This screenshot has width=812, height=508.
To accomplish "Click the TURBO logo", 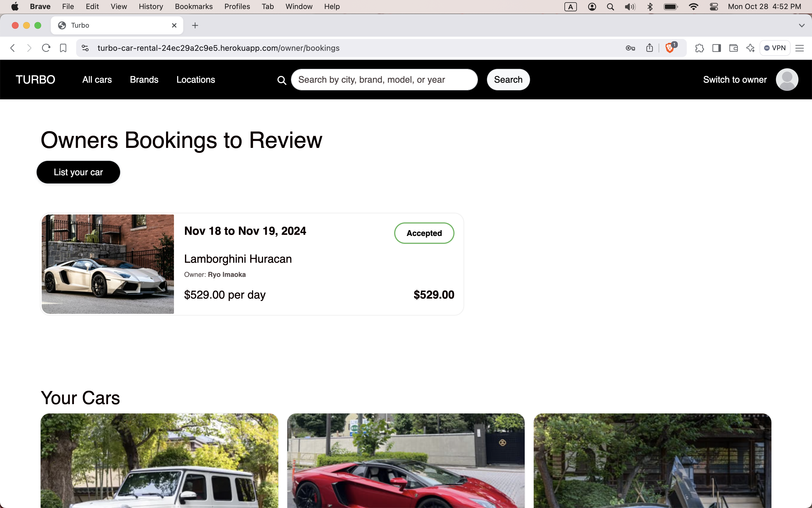I will click(35, 80).
